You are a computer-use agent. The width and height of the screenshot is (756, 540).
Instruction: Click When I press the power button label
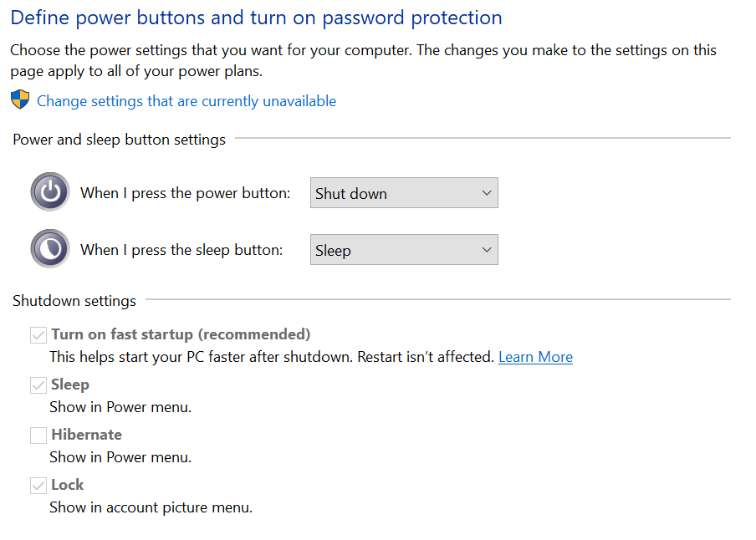[186, 193]
